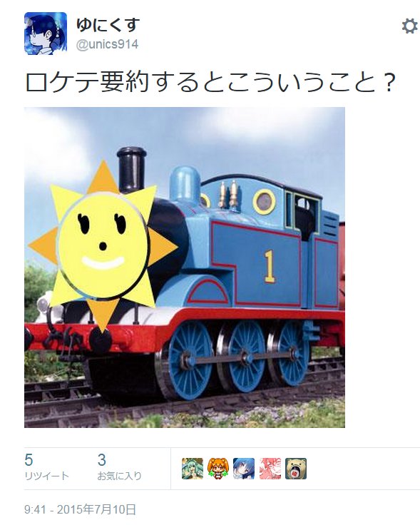Click the smiling sun face on train
Viewport: 420px width, 525px height.
(103, 245)
